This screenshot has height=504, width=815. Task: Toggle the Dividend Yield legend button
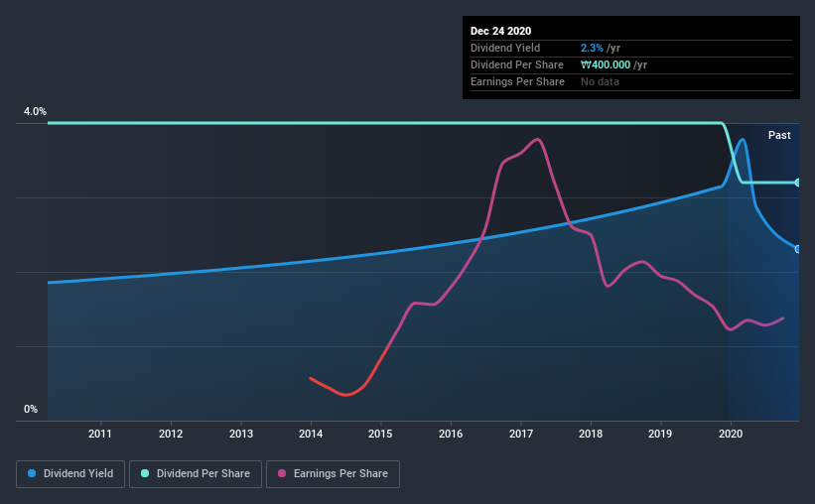[x=70, y=474]
